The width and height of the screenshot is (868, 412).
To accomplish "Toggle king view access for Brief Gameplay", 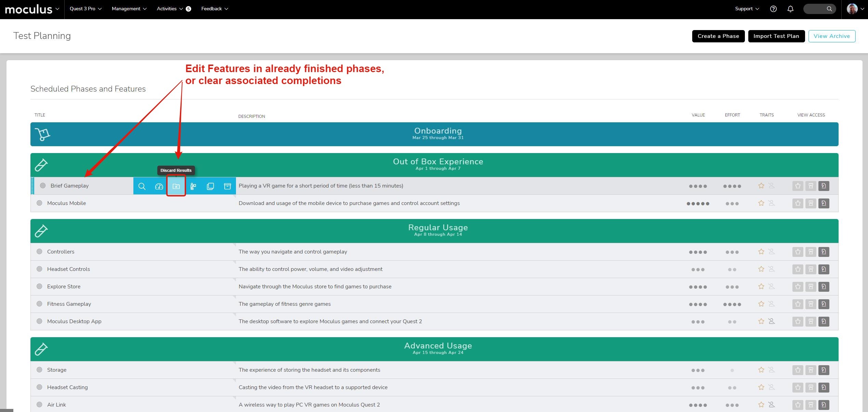I will coord(798,186).
